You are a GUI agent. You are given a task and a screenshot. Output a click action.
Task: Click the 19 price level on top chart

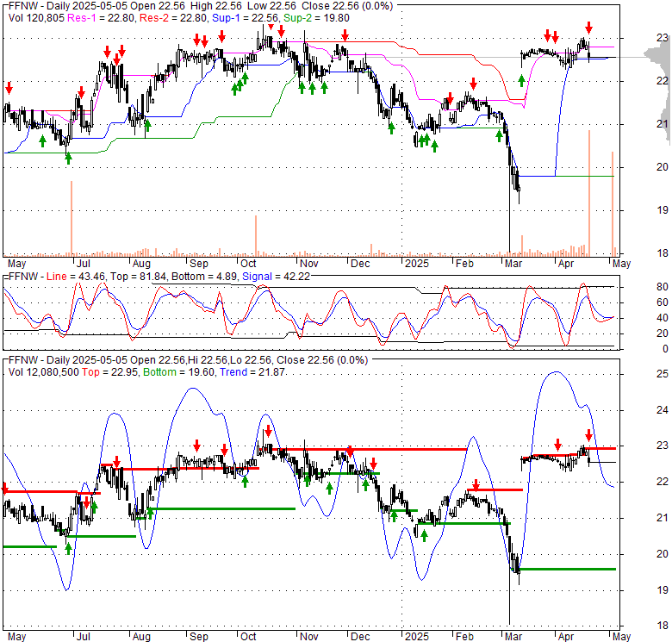[x=663, y=210]
